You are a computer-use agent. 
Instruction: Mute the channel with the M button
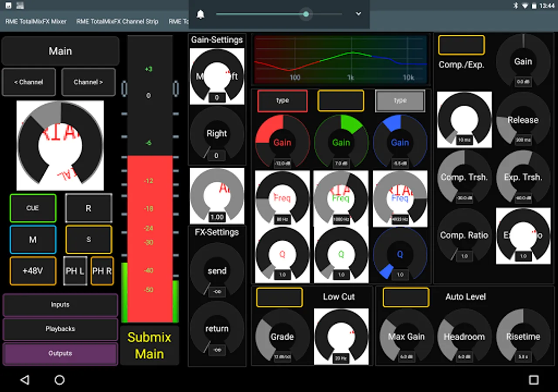(x=33, y=240)
